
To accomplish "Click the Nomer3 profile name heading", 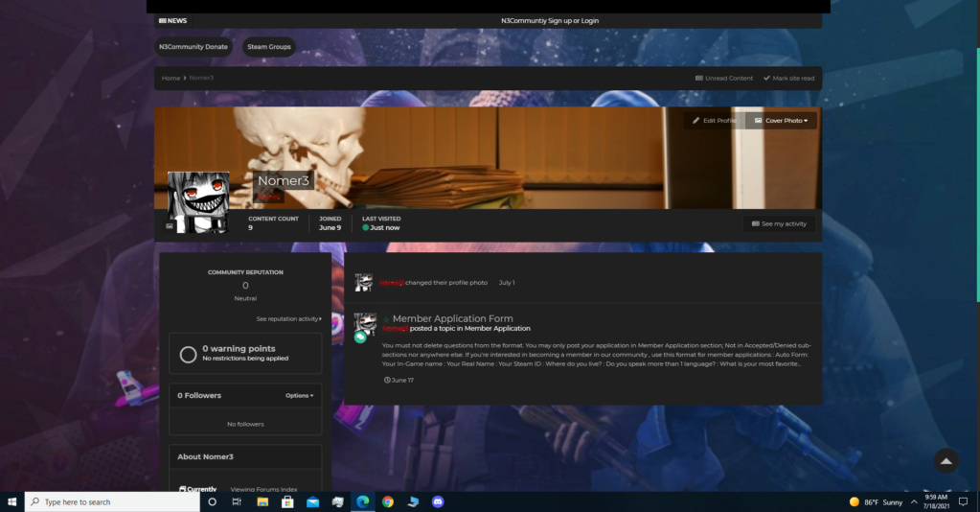I will 284,180.
